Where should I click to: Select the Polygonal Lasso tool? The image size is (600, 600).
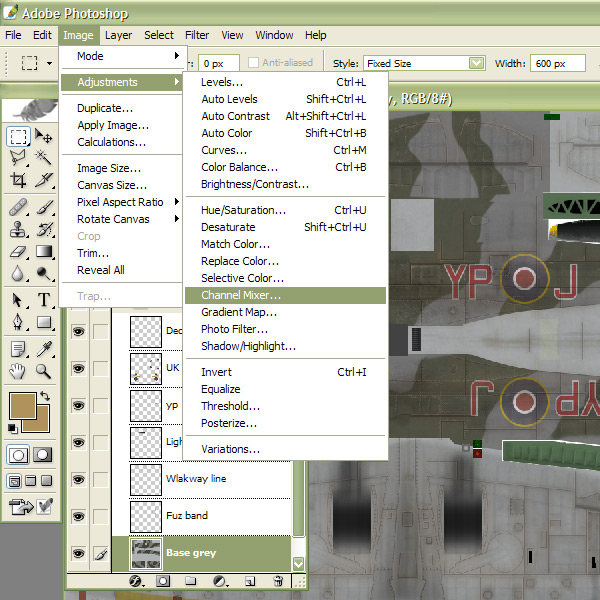18,157
